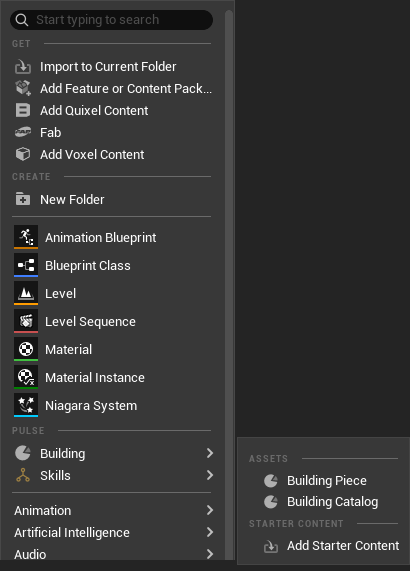
Task: Create a Blueprint Class
Action: [x=112, y=265]
